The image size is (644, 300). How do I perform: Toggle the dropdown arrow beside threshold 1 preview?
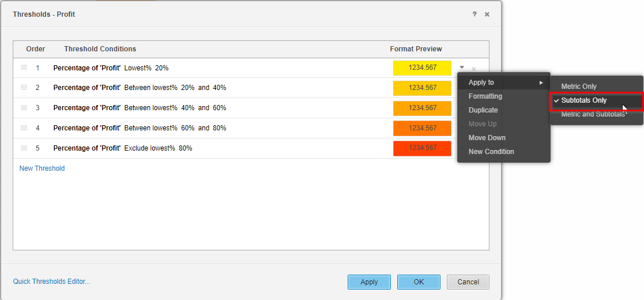462,67
